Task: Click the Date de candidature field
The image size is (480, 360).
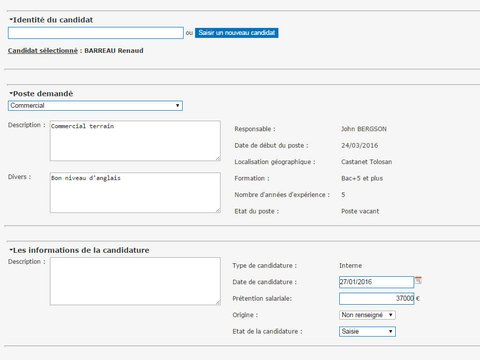Action: point(376,282)
